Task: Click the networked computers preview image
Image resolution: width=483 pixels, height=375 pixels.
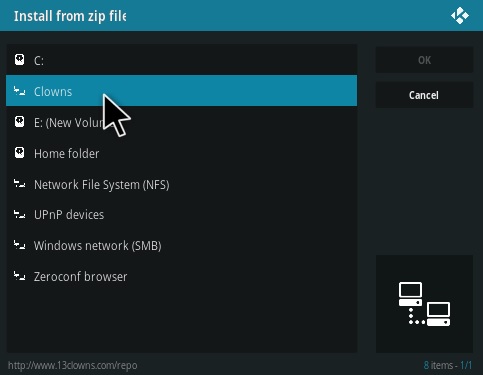Action: tap(424, 304)
